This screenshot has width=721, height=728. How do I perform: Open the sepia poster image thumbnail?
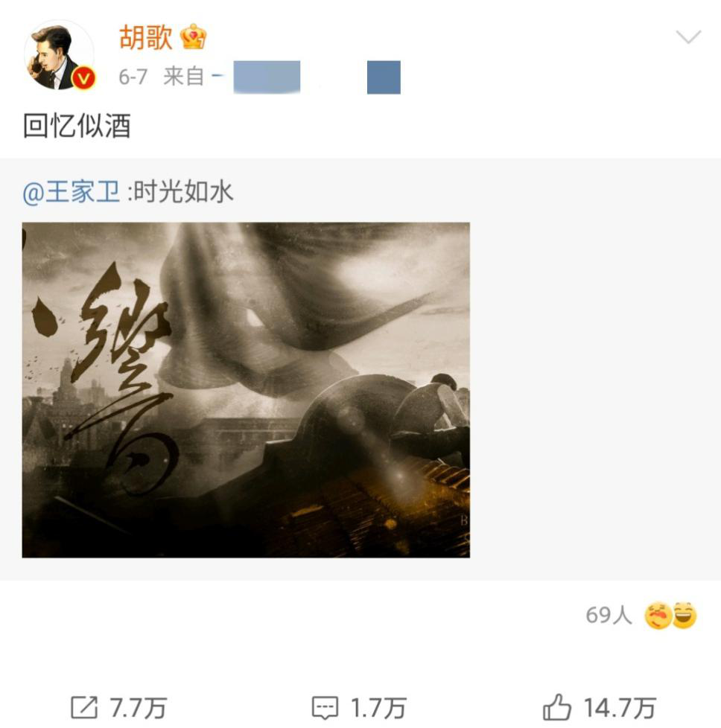point(246,390)
